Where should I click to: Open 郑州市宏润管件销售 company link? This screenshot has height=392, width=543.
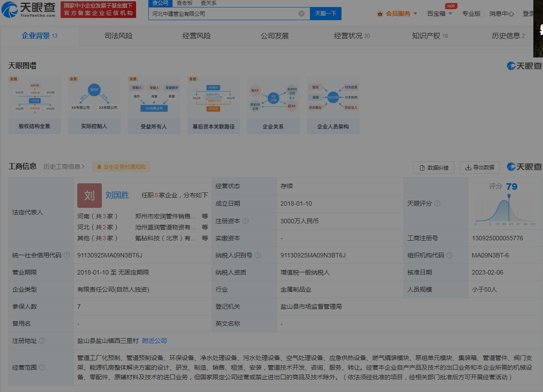166,216
